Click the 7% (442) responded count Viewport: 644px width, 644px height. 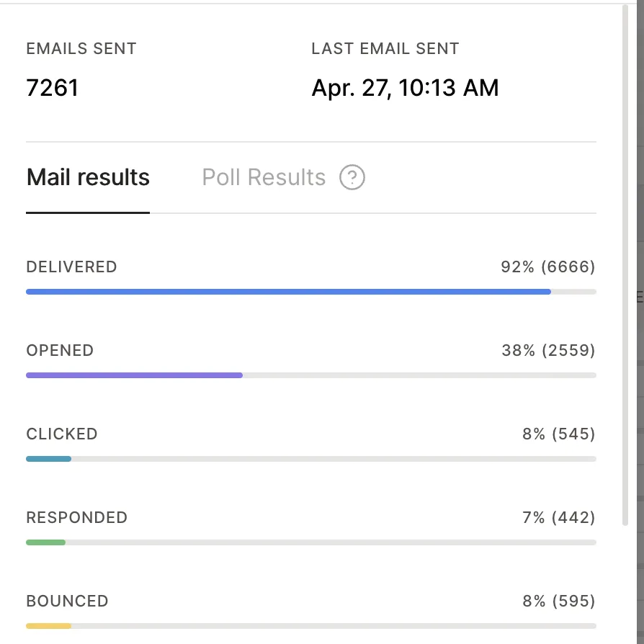[x=559, y=517]
